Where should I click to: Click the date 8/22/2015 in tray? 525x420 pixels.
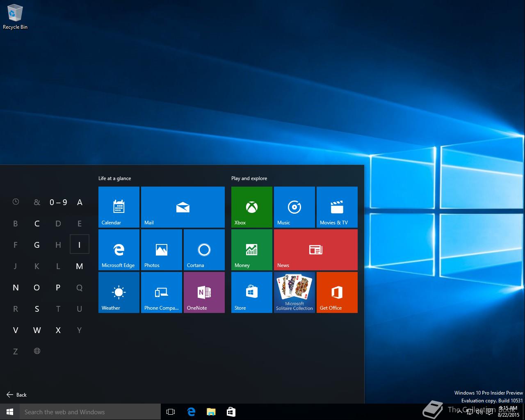coord(508,415)
